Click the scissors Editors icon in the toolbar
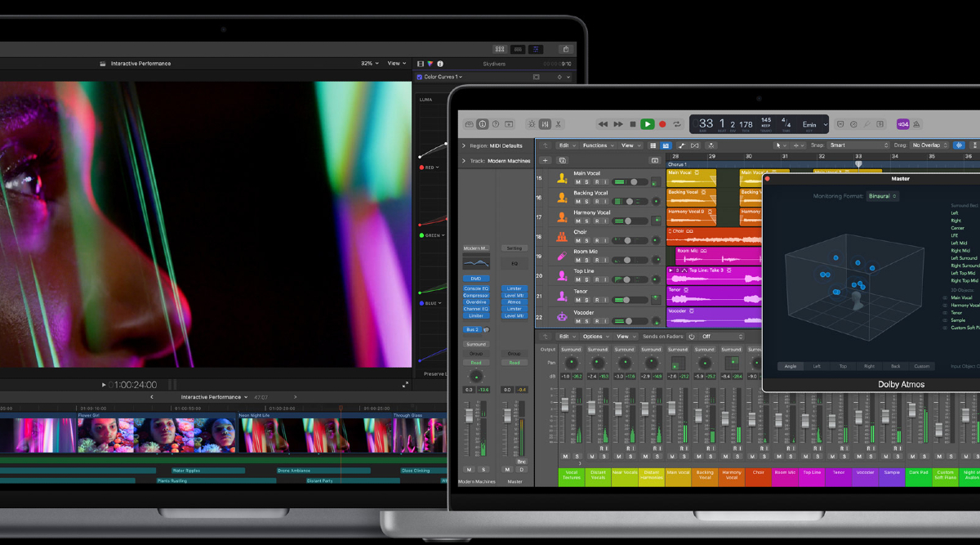Image resolution: width=980 pixels, height=545 pixels. pos(558,124)
